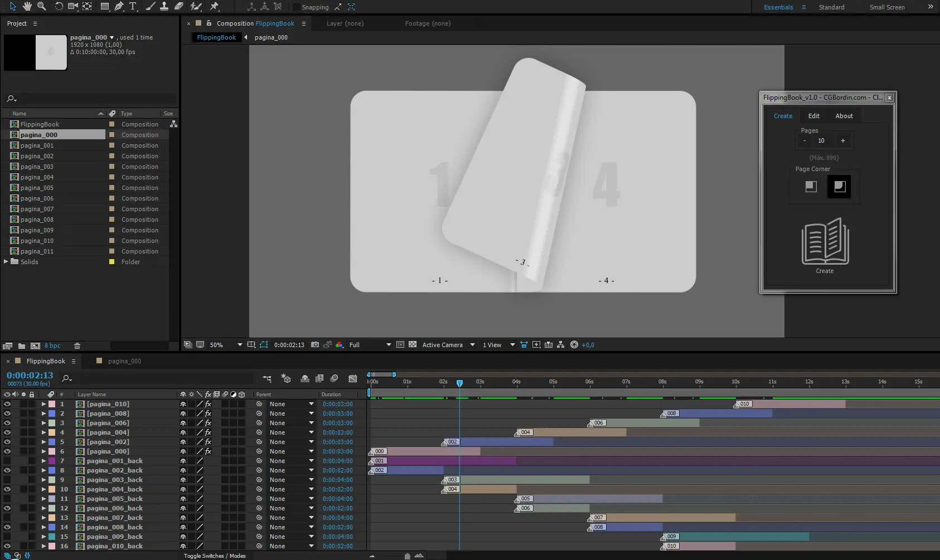
Task: Click label color swatch of pagina_001_back
Action: point(52,461)
